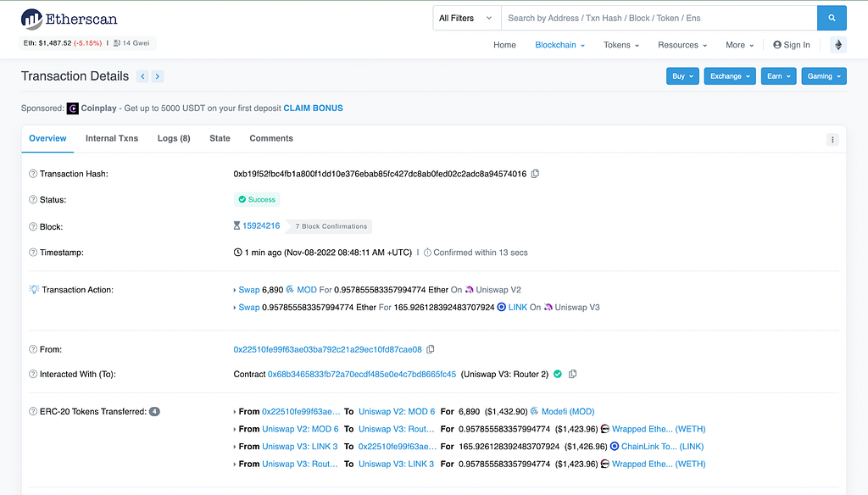Click the CLAIM BONUS link

coord(313,108)
